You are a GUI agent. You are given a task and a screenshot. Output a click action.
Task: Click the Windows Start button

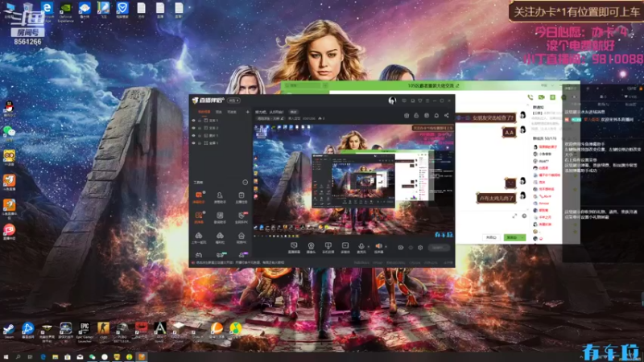(x=6, y=357)
